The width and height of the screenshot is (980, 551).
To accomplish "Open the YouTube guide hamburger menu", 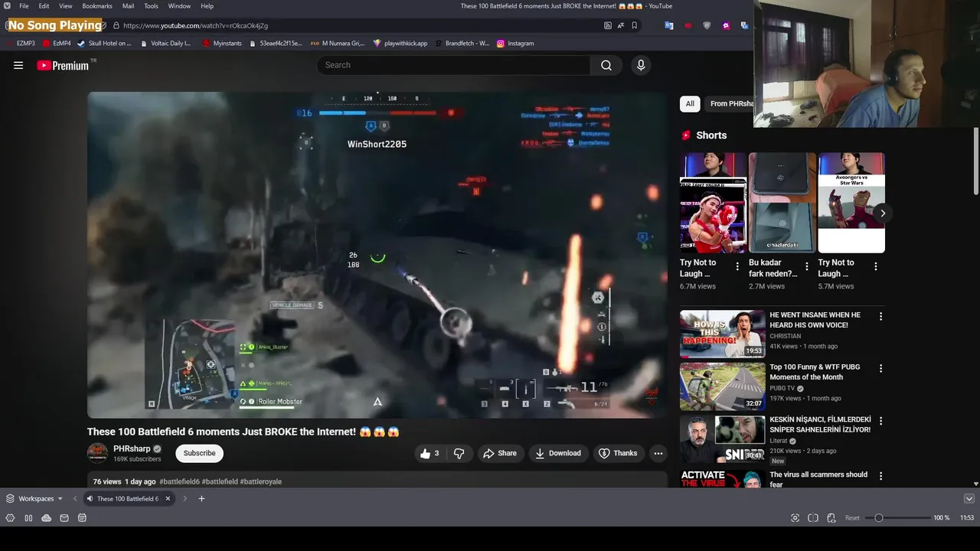I will (18, 65).
